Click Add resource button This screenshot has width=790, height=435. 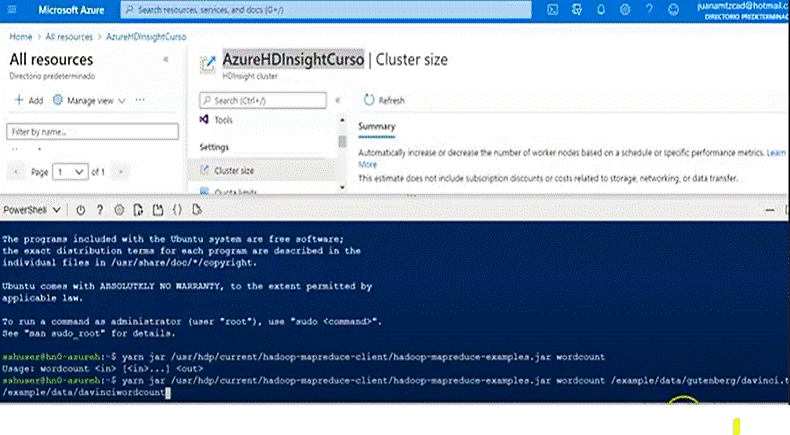[29, 100]
